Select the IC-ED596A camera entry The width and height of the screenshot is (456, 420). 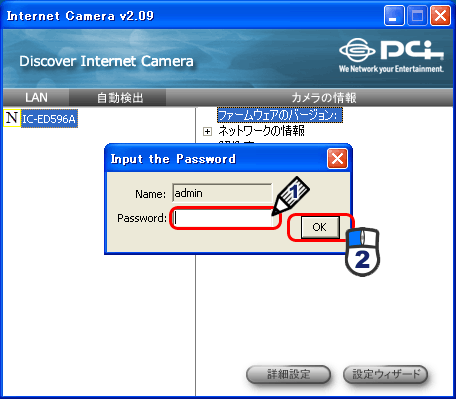[49, 119]
